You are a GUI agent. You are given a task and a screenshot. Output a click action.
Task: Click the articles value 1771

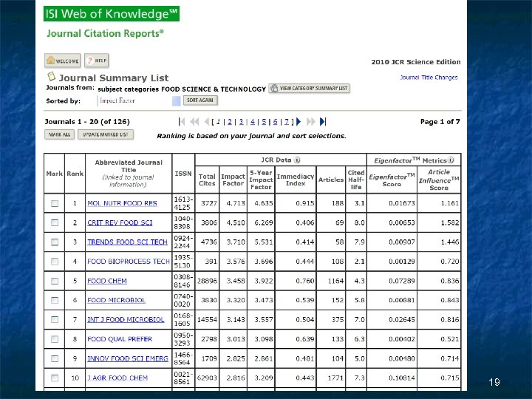tap(336, 378)
